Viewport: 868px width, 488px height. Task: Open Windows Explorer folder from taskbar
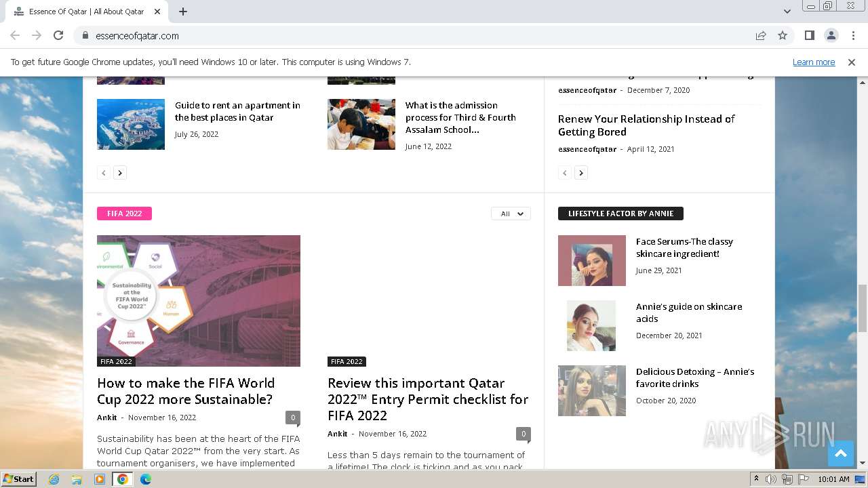77,479
